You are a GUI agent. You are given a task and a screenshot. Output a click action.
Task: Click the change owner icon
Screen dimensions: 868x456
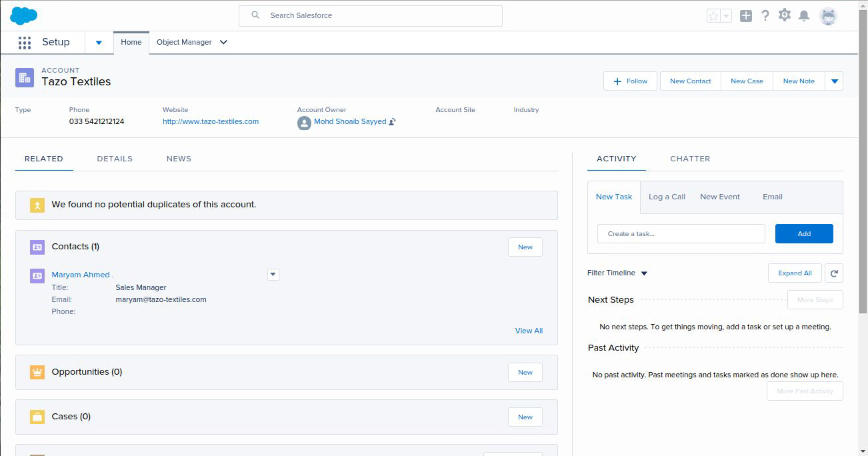393,121
